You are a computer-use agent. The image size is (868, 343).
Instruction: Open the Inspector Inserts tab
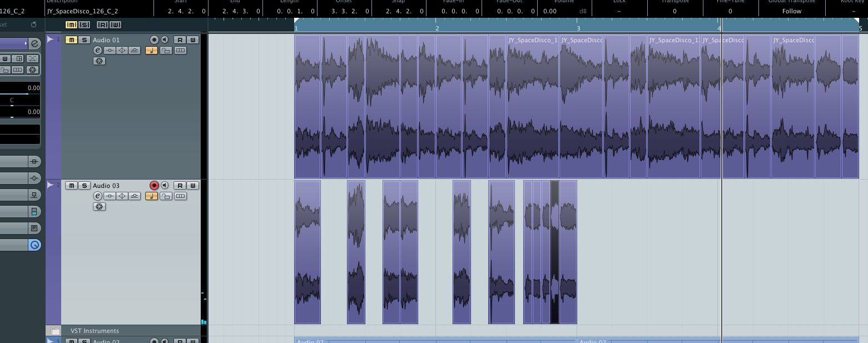tap(34, 161)
